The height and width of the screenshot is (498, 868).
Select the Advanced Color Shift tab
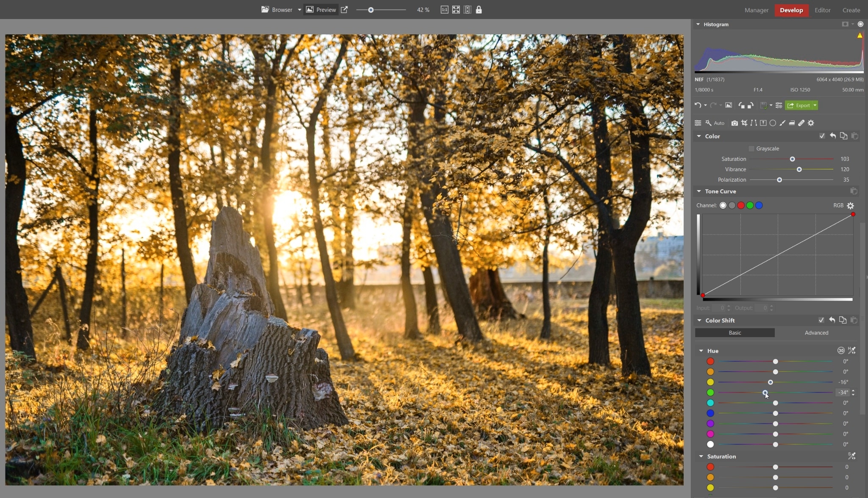tap(816, 332)
